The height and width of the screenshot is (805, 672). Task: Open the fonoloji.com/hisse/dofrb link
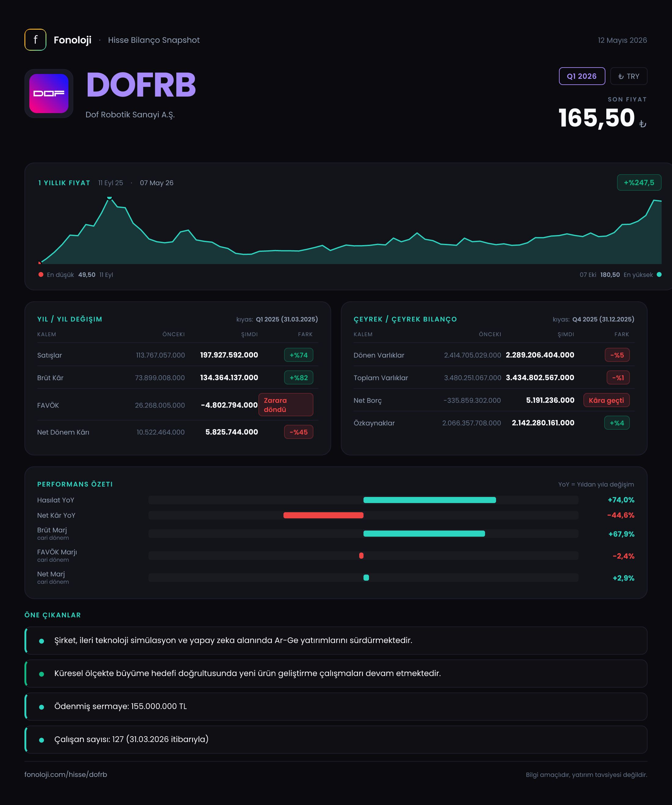66,774
